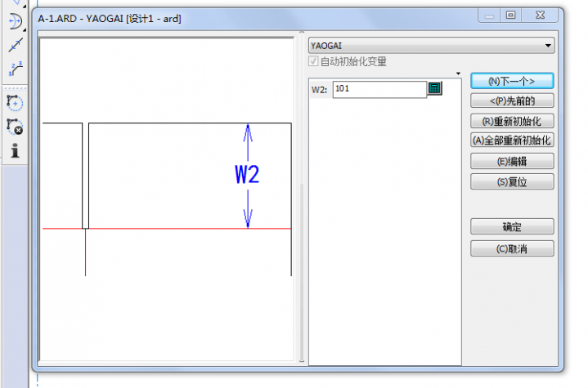Image resolution: width=588 pixels, height=388 pixels.
Task: Confirm with the 确定 button
Action: (x=512, y=227)
